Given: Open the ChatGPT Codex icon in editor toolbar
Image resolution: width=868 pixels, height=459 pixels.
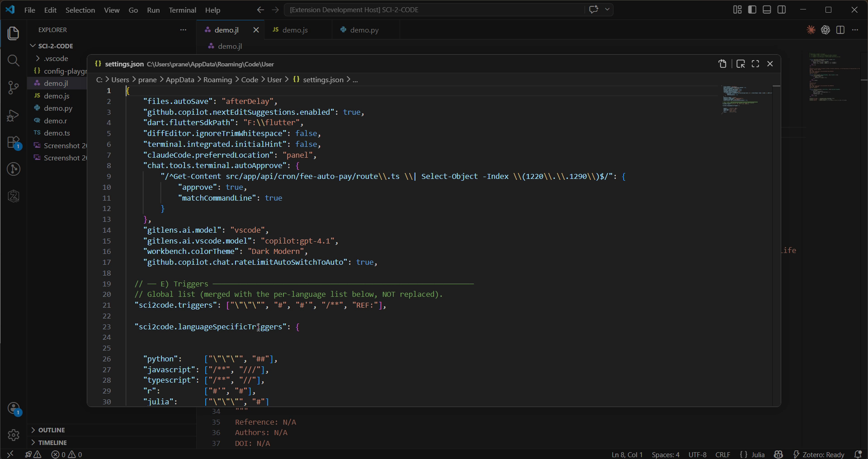Looking at the screenshot, I should coord(826,30).
